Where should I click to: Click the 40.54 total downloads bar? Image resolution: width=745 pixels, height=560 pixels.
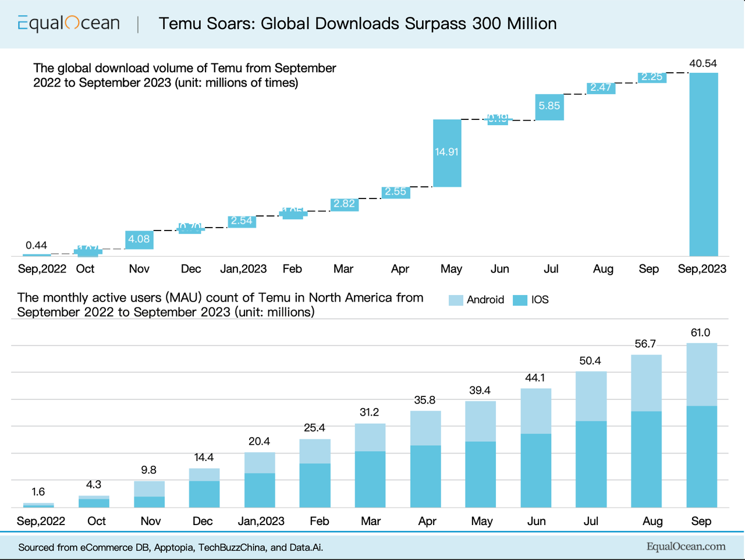click(x=704, y=164)
